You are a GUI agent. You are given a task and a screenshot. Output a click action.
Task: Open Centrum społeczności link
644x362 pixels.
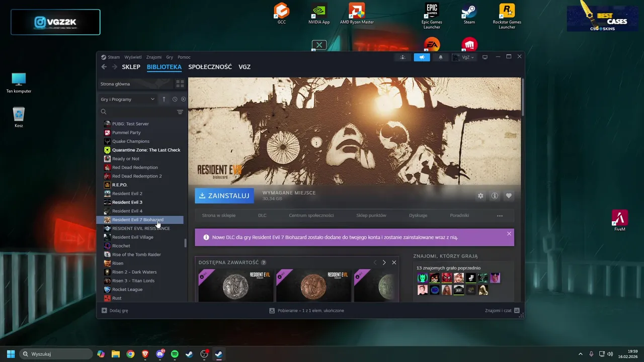click(x=311, y=216)
